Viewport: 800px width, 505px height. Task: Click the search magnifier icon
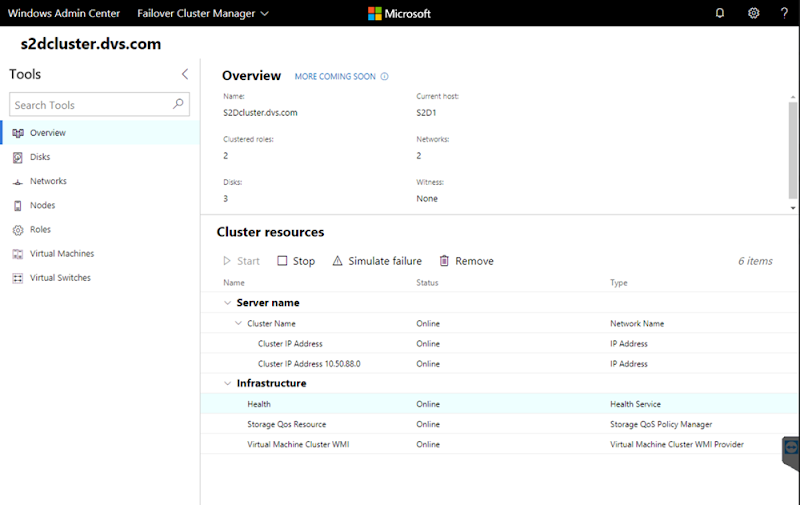click(x=178, y=104)
